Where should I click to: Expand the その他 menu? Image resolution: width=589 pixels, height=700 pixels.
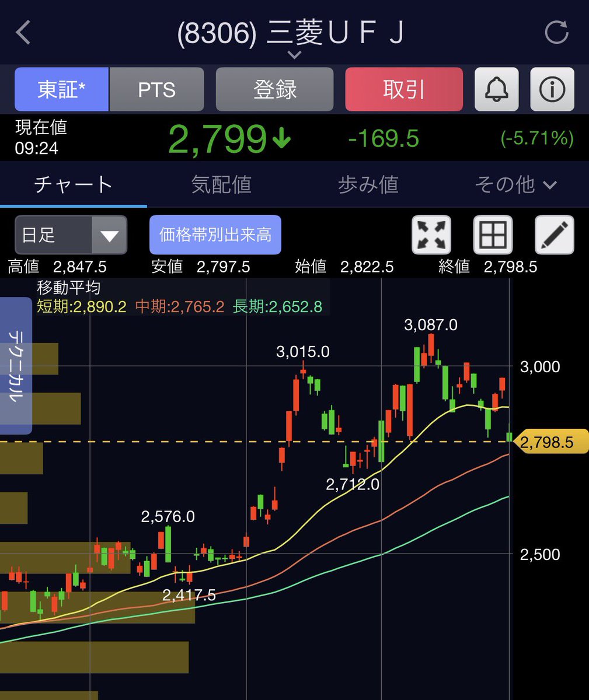tap(515, 185)
